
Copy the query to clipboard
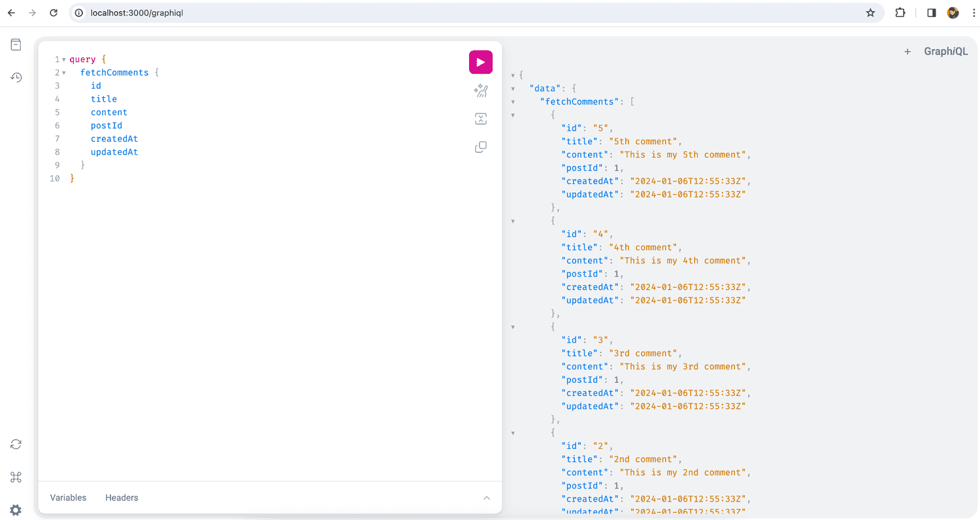pos(481,146)
